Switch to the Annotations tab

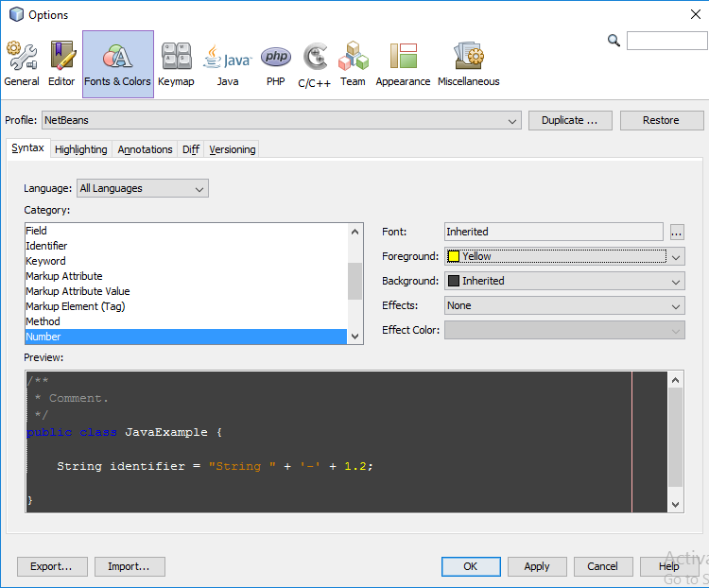pyautogui.click(x=146, y=149)
